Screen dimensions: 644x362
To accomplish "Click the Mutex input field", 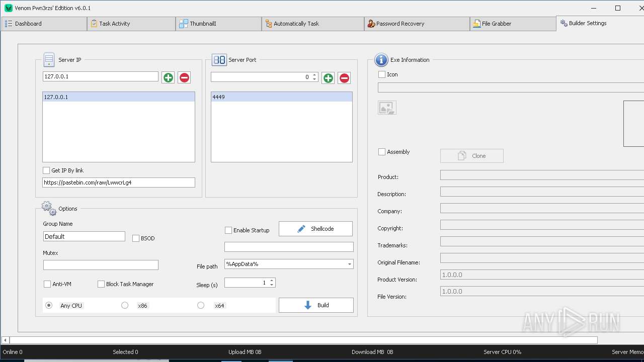I will [101, 265].
